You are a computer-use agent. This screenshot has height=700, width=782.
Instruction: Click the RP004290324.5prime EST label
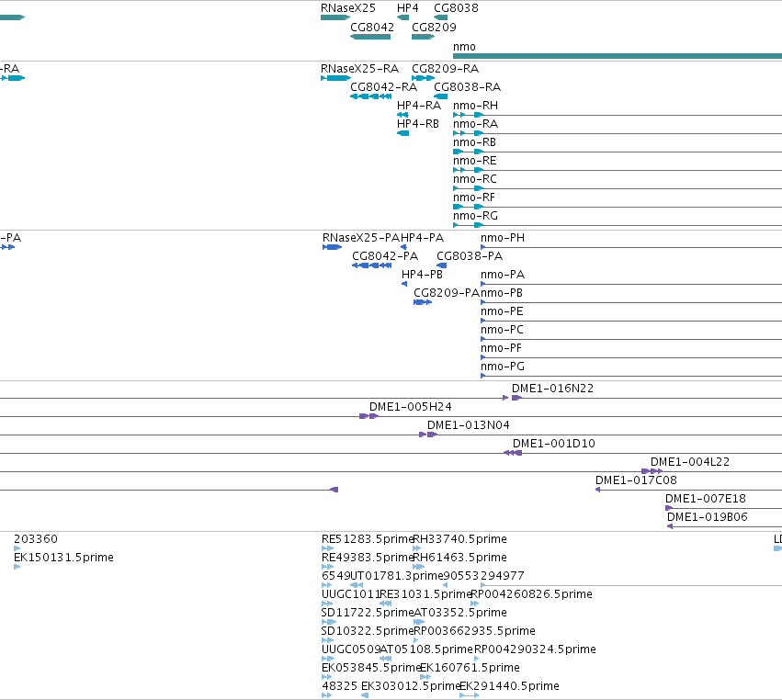click(x=535, y=649)
